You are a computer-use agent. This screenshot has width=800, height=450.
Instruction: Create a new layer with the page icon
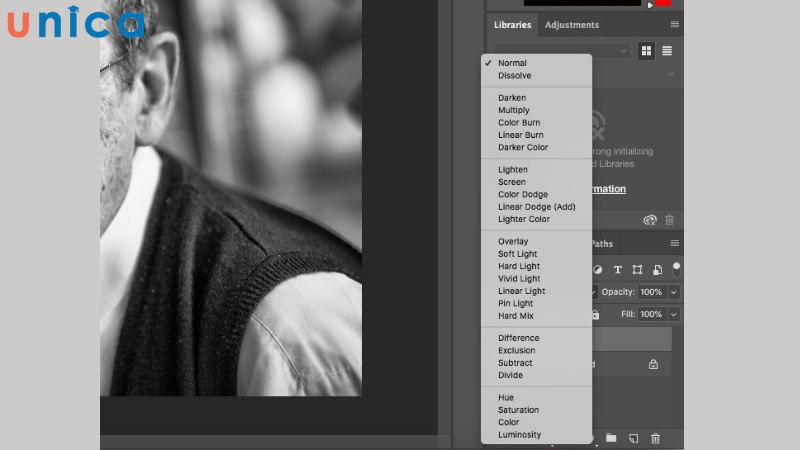tap(633, 438)
